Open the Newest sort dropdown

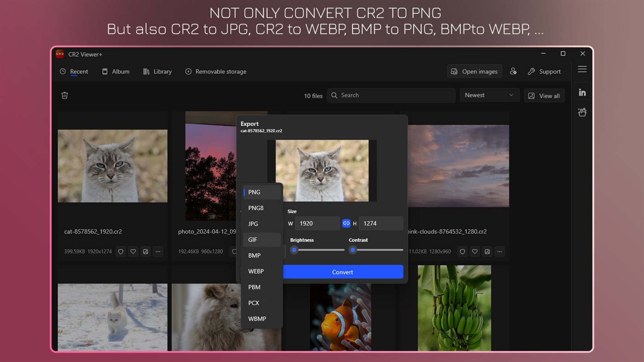pos(489,95)
